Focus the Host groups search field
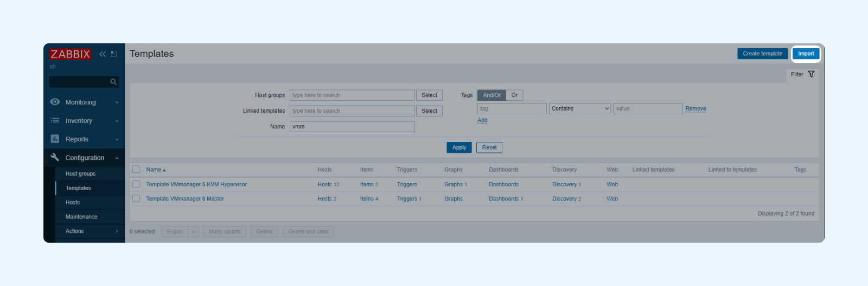Image resolution: width=868 pixels, height=286 pixels. pos(352,95)
